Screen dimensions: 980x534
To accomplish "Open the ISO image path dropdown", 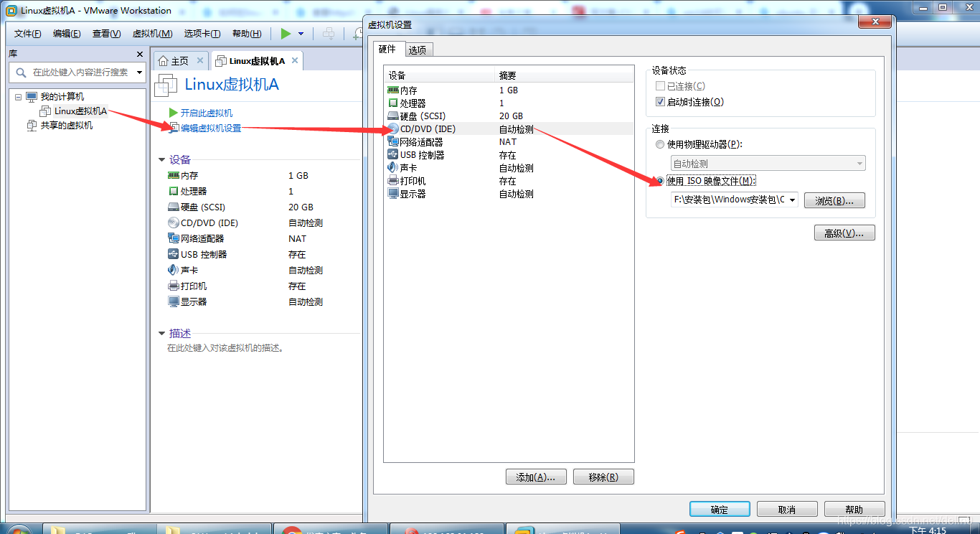I will pyautogui.click(x=792, y=200).
